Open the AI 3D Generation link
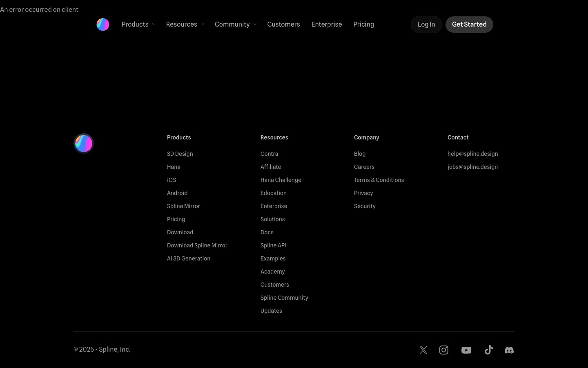The width and height of the screenshot is (588, 368). point(189,258)
